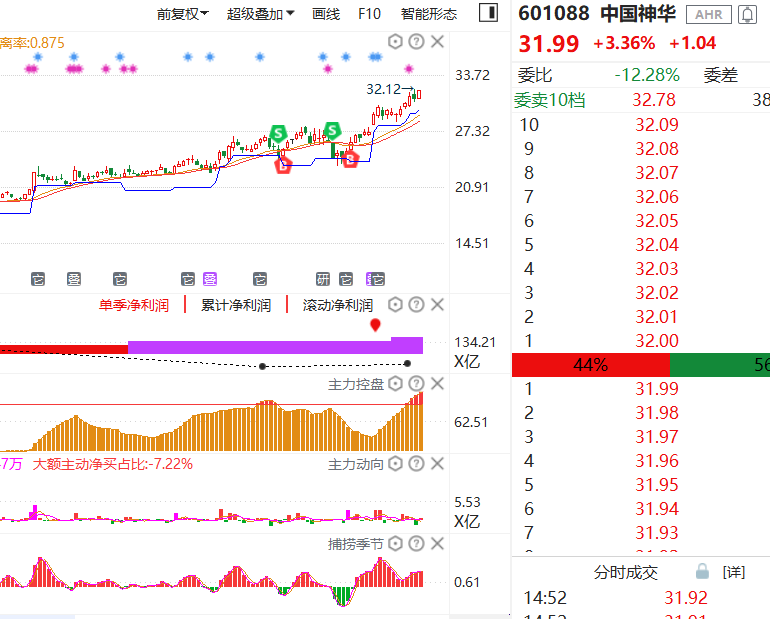Switch to the 单季净利润 tab
This screenshot has height=619, width=770.
click(134, 305)
